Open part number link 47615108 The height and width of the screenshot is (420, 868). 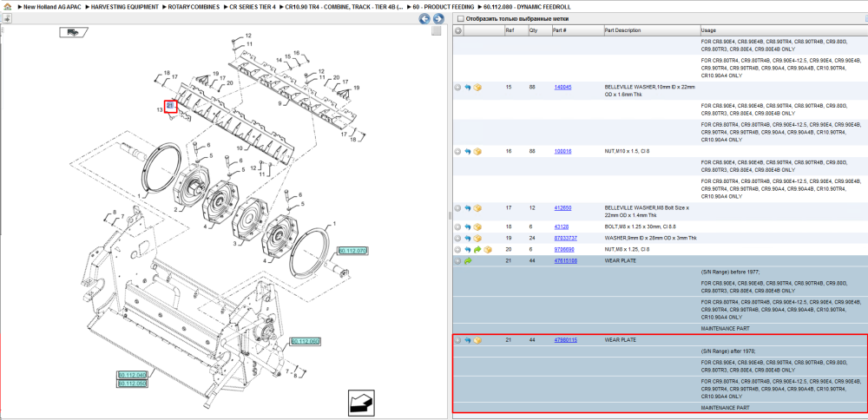point(565,260)
